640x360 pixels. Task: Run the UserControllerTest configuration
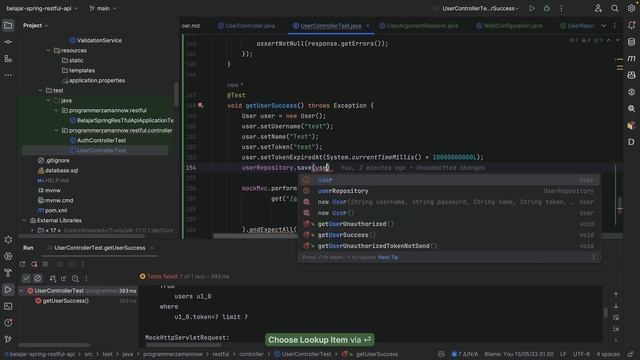(x=531, y=8)
